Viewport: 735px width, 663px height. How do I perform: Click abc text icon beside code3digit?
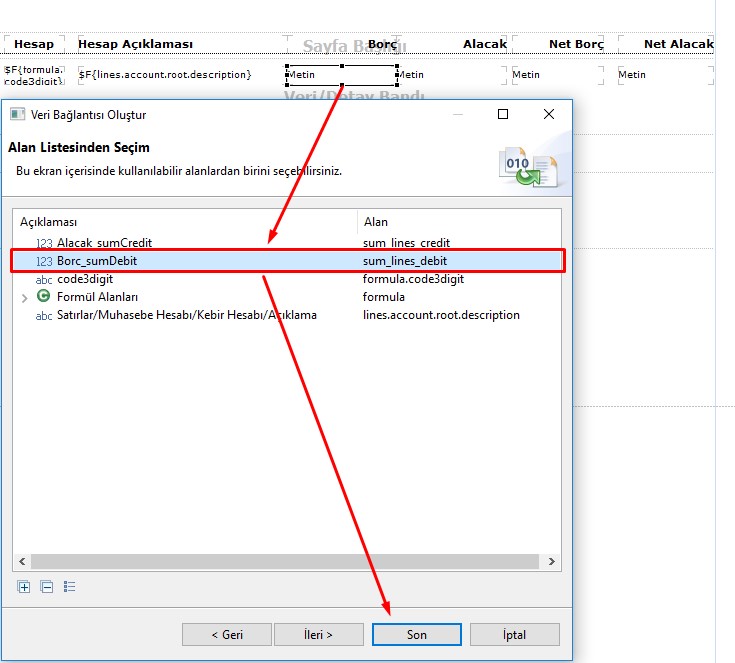(x=44, y=280)
